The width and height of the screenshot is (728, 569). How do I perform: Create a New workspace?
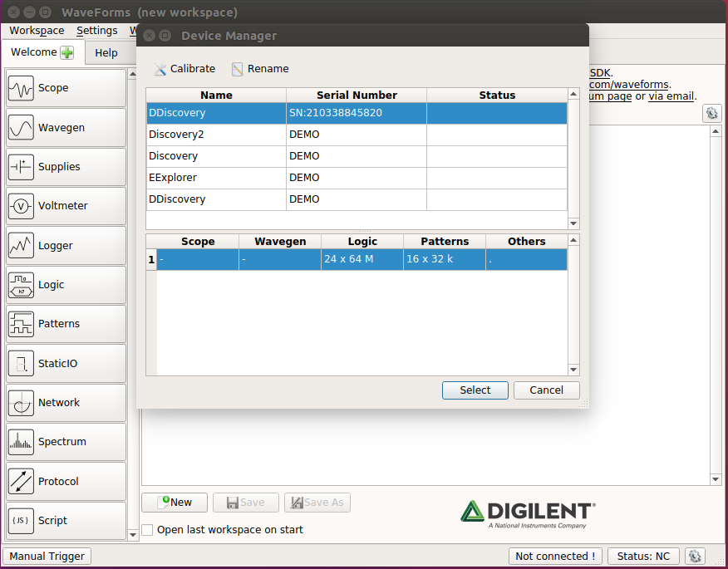pos(175,503)
